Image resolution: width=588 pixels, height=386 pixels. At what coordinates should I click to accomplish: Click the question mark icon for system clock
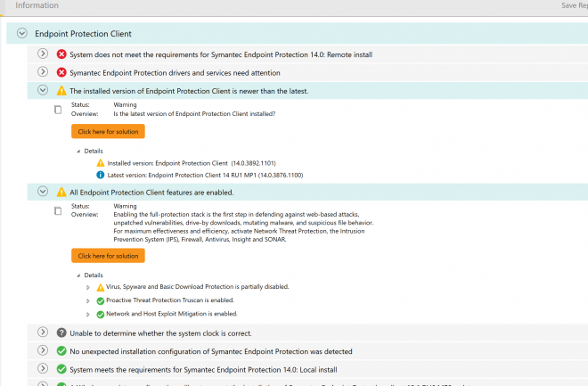[x=61, y=333]
